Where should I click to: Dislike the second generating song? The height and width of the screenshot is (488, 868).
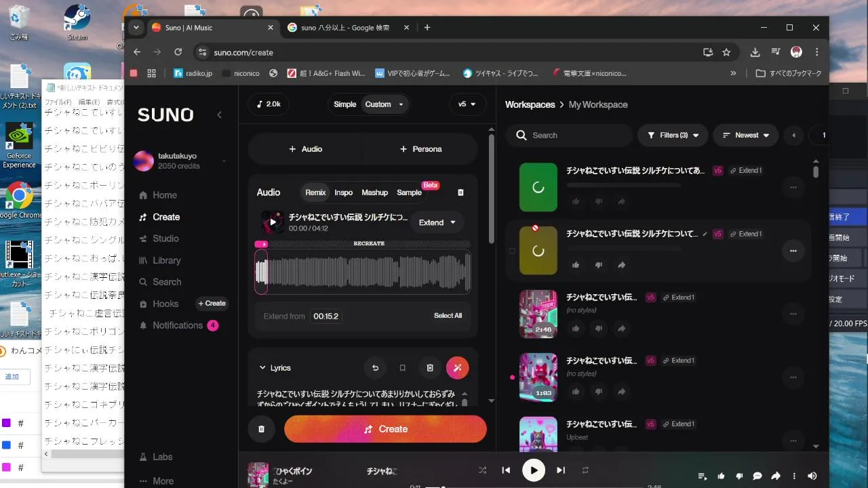point(598,265)
